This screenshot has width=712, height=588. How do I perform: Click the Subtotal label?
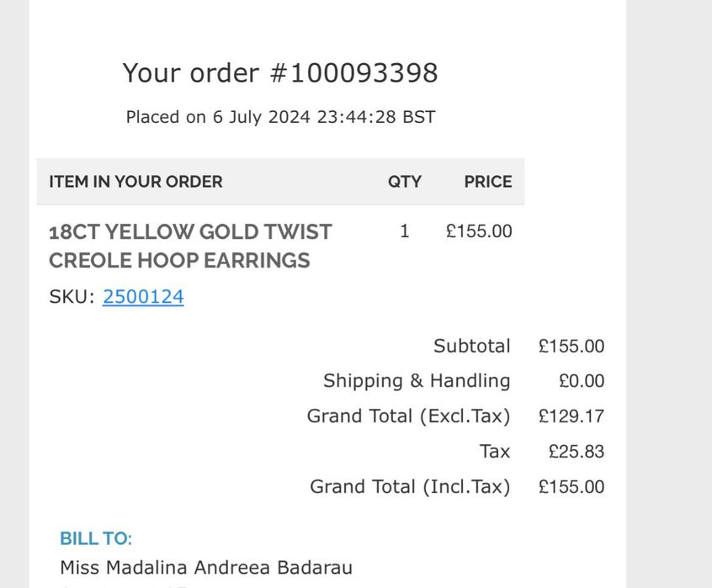(471, 347)
